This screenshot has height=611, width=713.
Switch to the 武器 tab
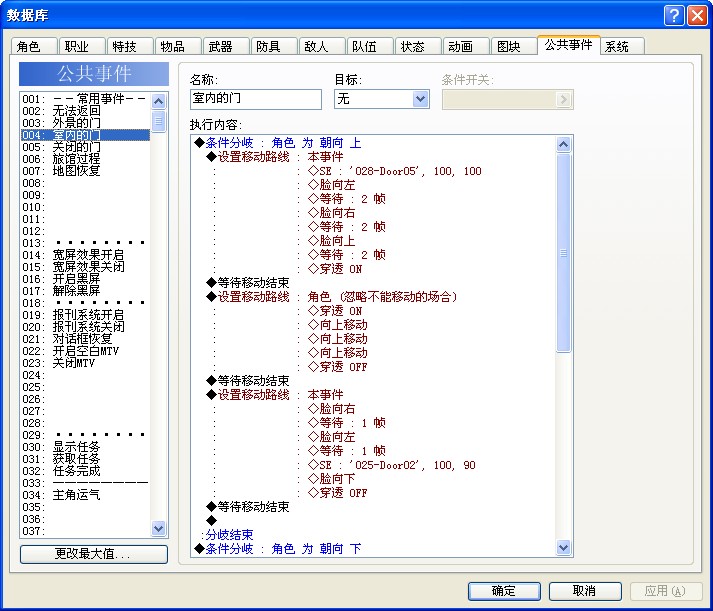(226, 46)
